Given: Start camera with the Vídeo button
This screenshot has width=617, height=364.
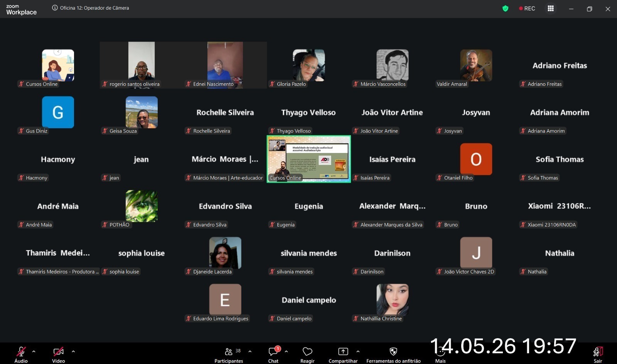Looking at the screenshot, I should (58, 354).
